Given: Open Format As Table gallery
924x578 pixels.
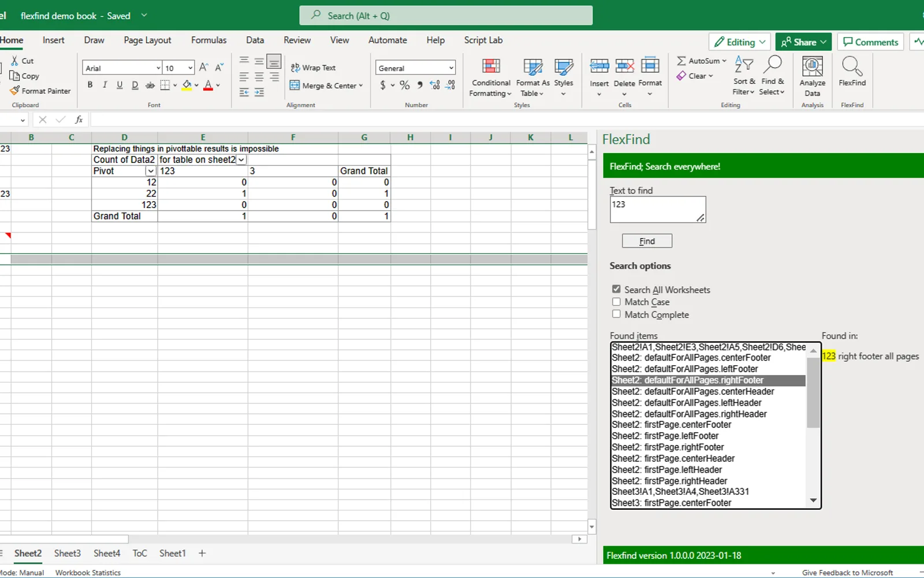Looking at the screenshot, I should pos(532,77).
